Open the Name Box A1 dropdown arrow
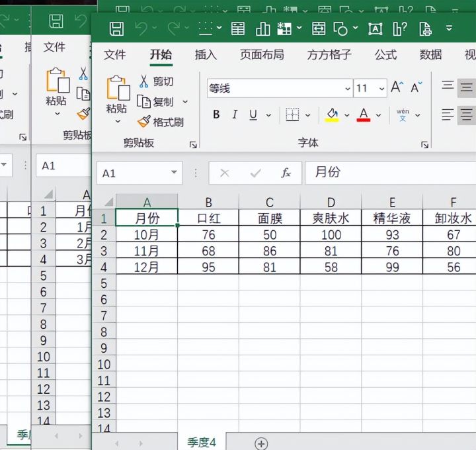The image size is (476, 450). (174, 172)
